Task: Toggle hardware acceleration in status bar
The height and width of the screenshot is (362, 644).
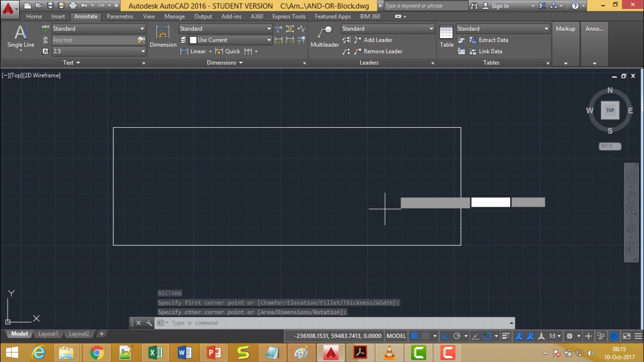Action: click(x=614, y=336)
